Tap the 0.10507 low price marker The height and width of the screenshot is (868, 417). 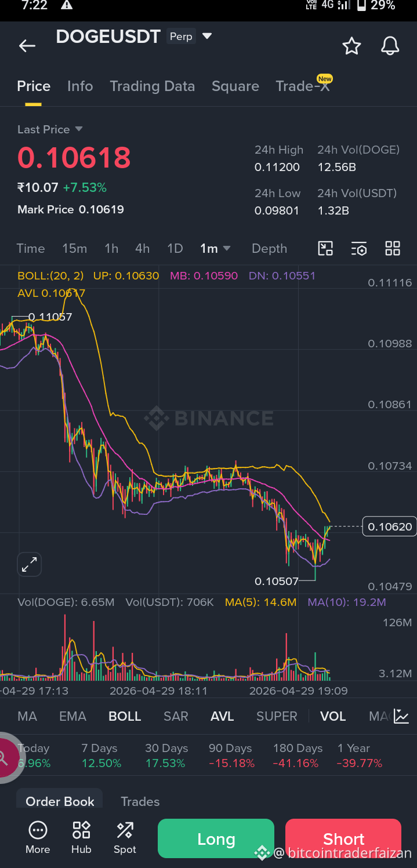[x=277, y=581]
